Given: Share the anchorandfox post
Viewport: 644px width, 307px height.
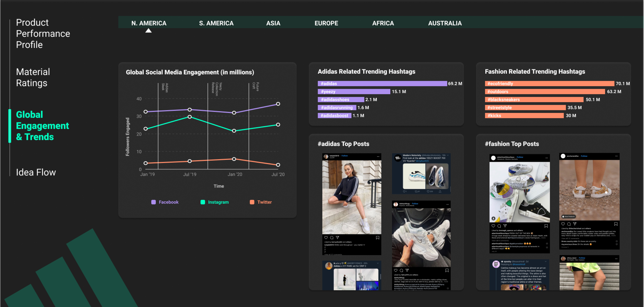Looking at the screenshot, I should (575, 224).
